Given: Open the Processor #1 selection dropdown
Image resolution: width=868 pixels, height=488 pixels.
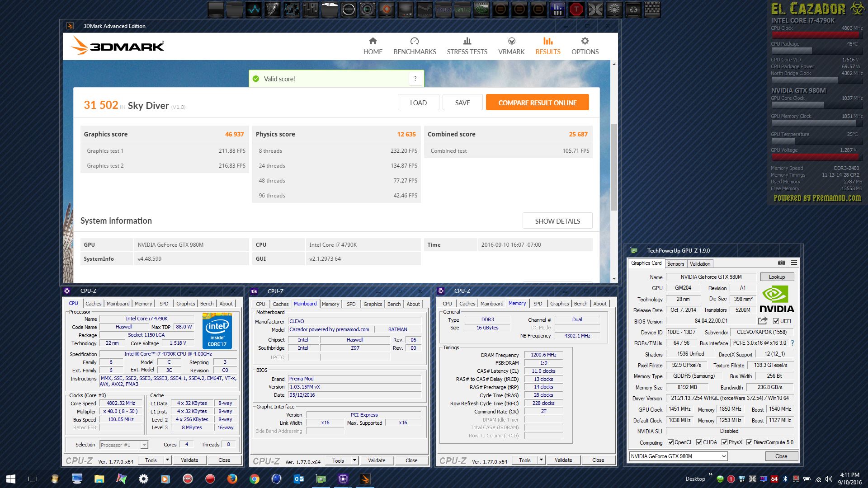Looking at the screenshot, I should click(123, 445).
